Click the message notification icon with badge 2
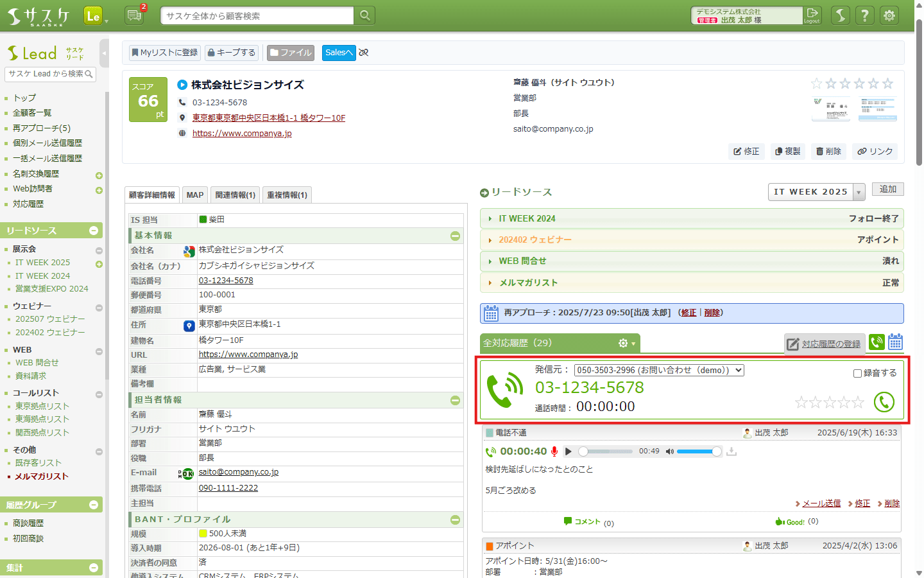Viewport: 924px width, 578px height. pos(133,14)
